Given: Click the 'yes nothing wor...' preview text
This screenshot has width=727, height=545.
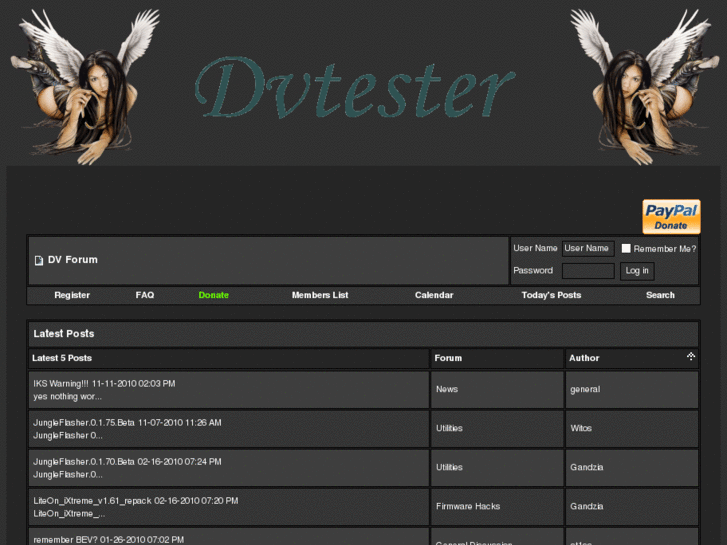Looking at the screenshot, I should click(x=67, y=397).
